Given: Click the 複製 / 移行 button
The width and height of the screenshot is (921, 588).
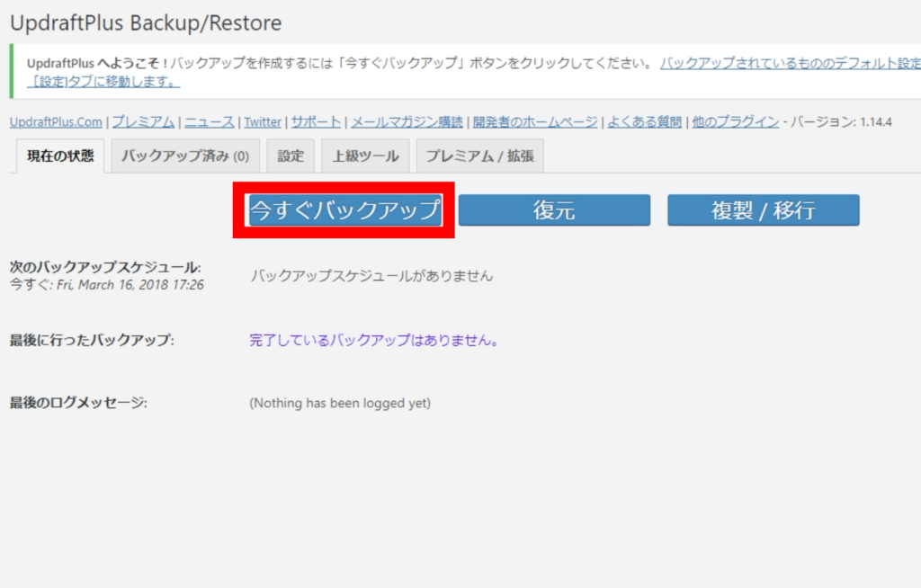Looking at the screenshot, I should pyautogui.click(x=763, y=209).
